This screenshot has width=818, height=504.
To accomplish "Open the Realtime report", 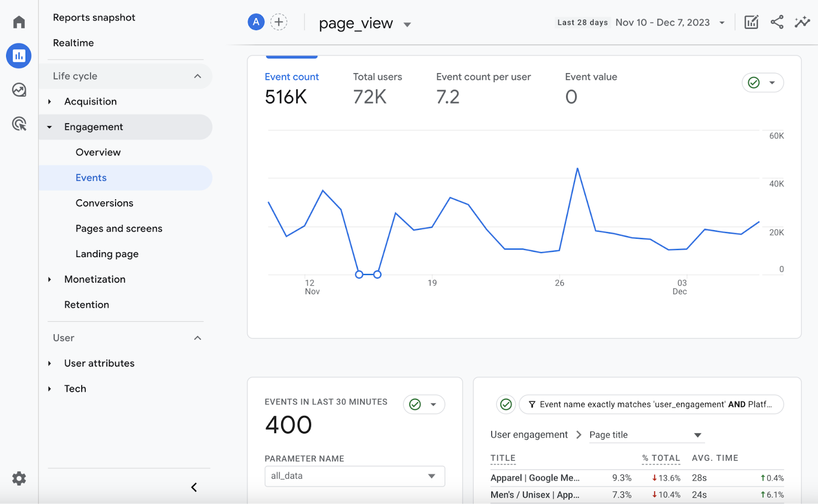I will [73, 43].
